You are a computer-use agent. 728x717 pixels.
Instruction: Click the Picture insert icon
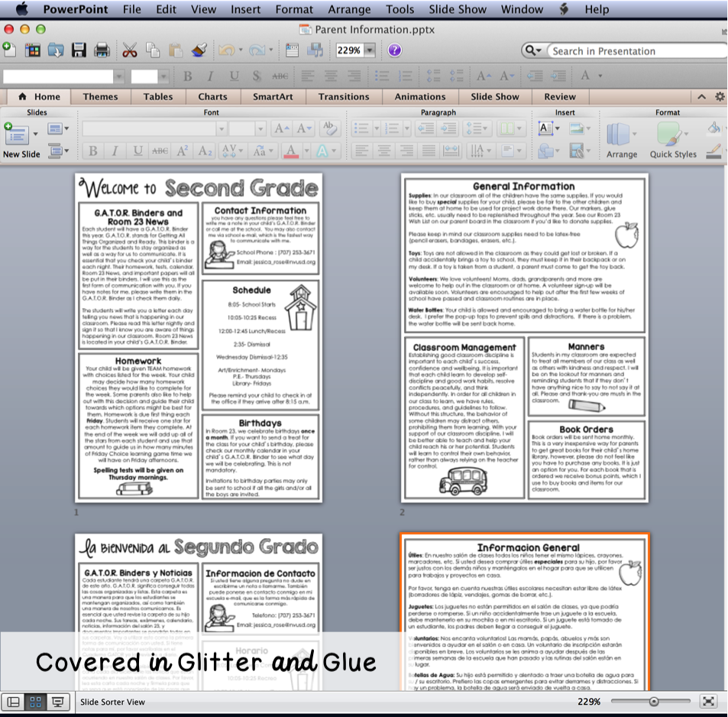(x=576, y=128)
